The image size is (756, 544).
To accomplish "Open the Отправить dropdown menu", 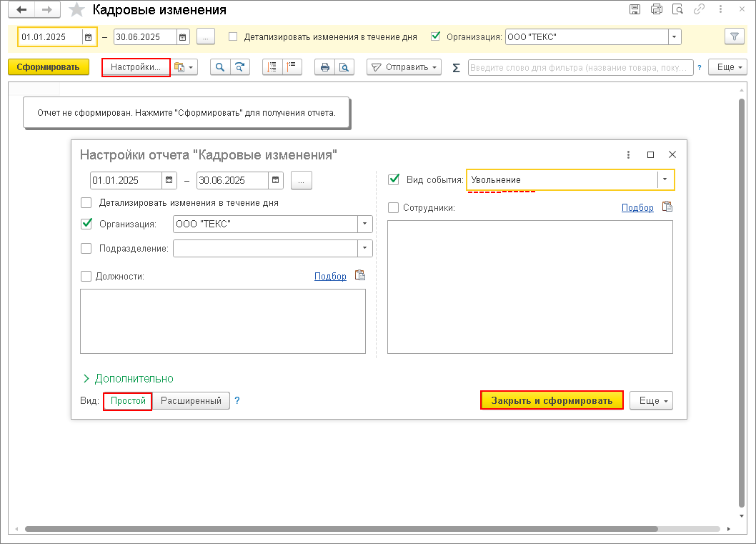I will [404, 67].
